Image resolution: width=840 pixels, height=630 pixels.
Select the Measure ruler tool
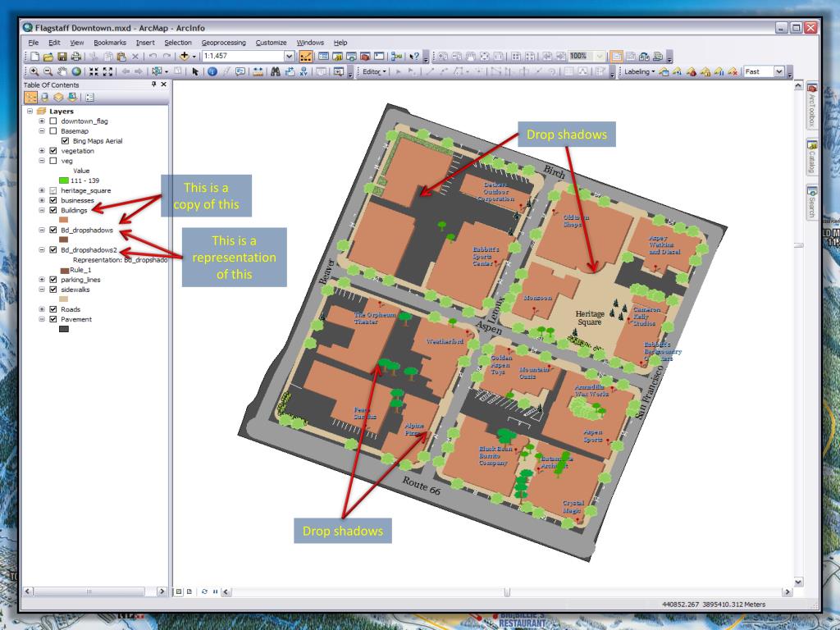pos(258,72)
